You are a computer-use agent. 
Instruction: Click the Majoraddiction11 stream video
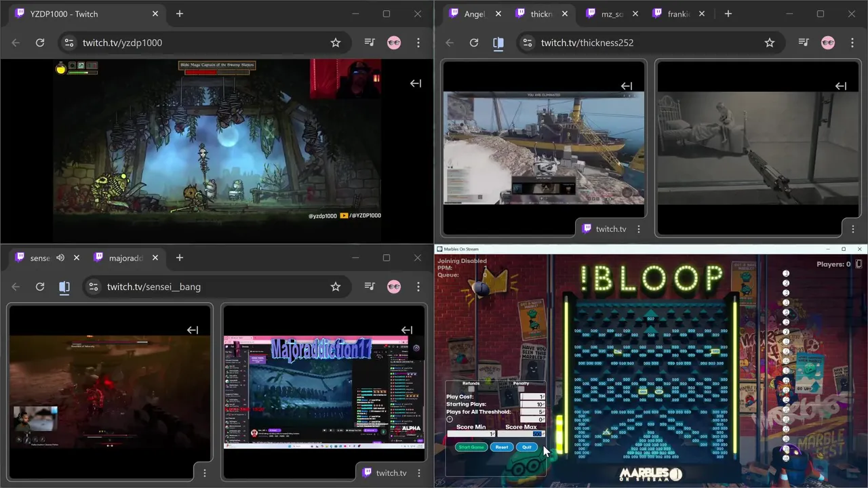click(x=324, y=392)
